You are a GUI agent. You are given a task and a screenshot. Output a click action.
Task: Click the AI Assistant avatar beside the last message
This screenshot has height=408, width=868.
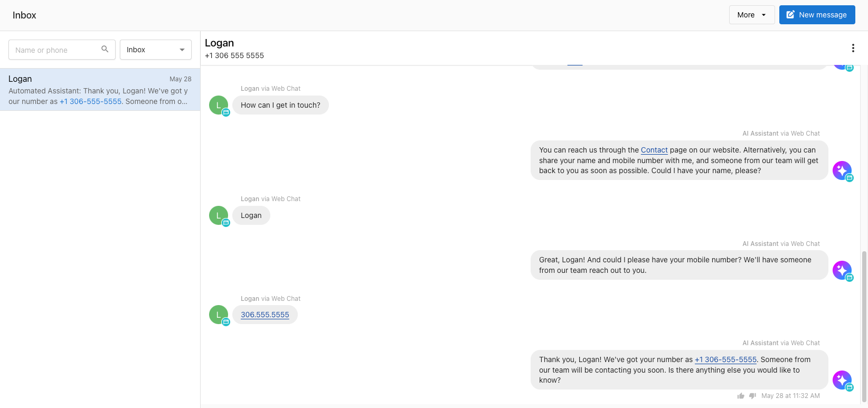pyautogui.click(x=842, y=379)
